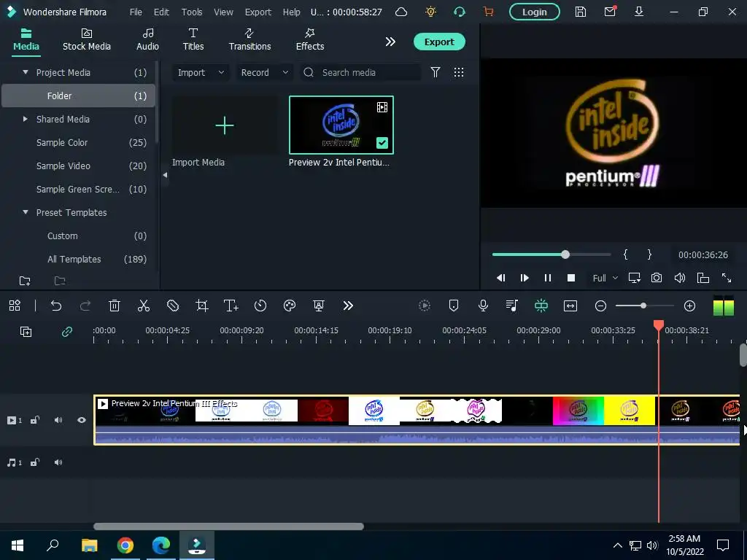
Task: Click the redo arrow in timeline toolbar
Action: (85, 306)
